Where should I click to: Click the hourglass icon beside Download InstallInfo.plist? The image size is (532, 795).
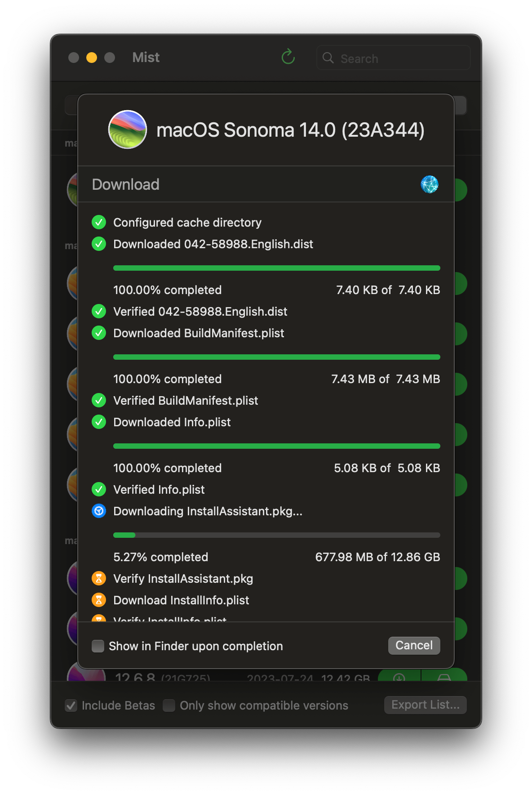click(99, 600)
